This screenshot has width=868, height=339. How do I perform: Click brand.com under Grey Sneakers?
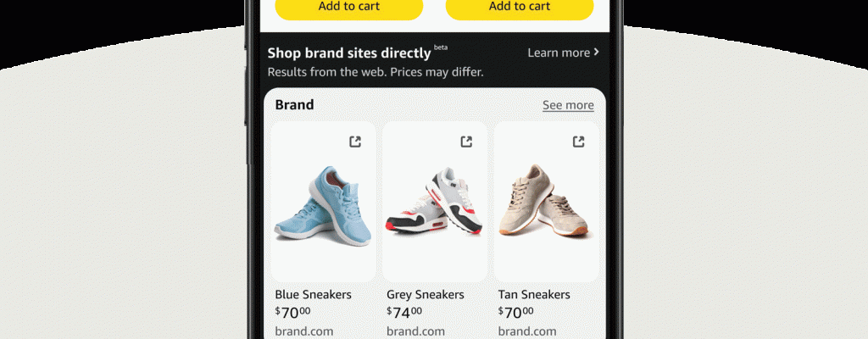415,331
